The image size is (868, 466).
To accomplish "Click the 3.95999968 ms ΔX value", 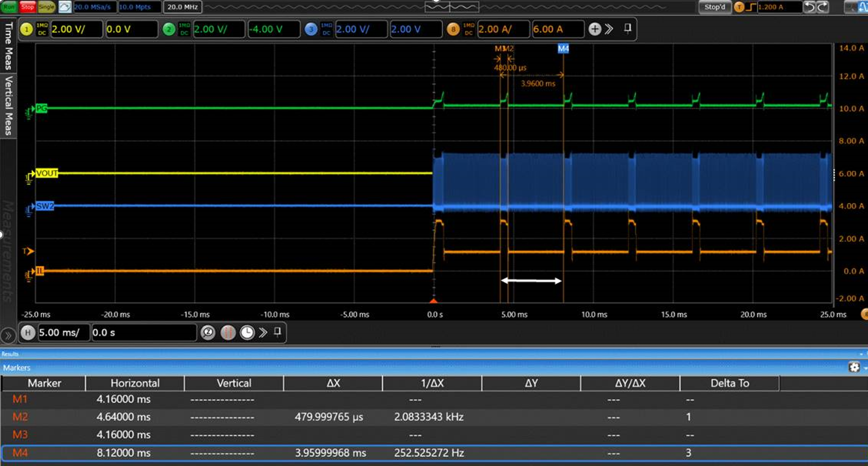I will click(330, 453).
